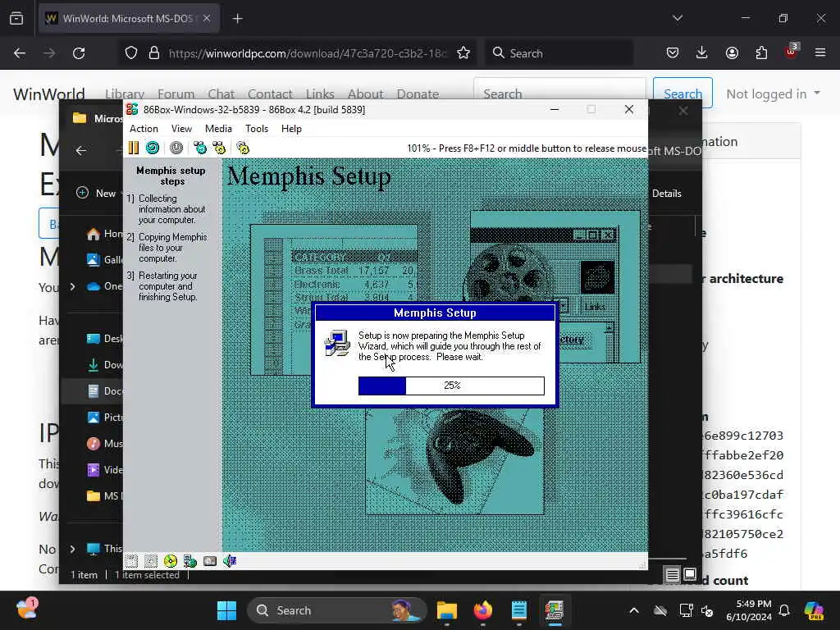840x630 pixels.
Task: Click hard disk status bar icon
Action: pyautogui.click(x=210, y=561)
